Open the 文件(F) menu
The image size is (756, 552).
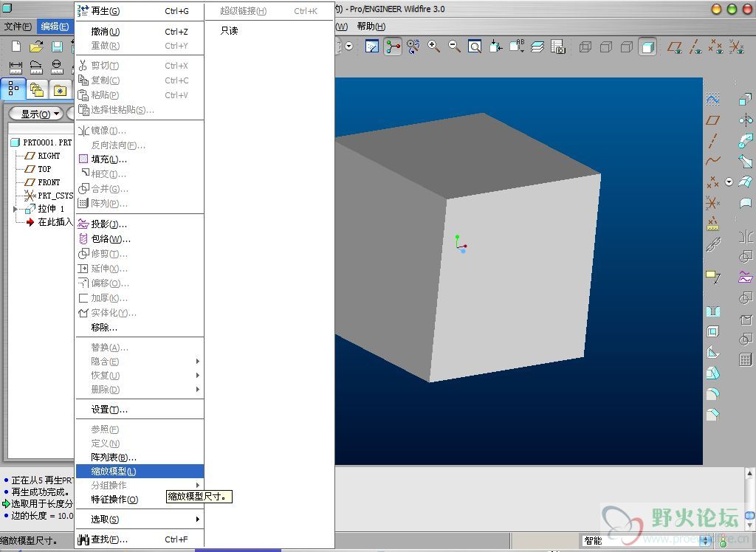[18, 27]
